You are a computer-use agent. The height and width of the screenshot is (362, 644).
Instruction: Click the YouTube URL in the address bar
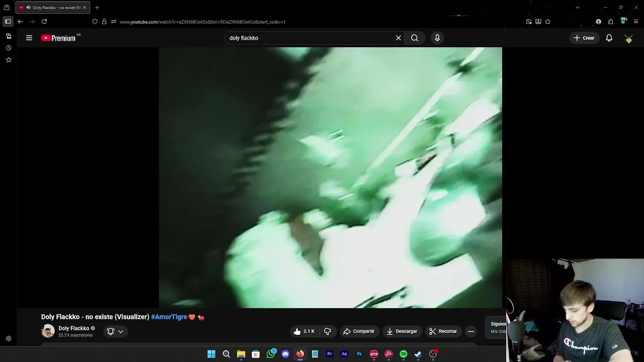[x=202, y=22]
